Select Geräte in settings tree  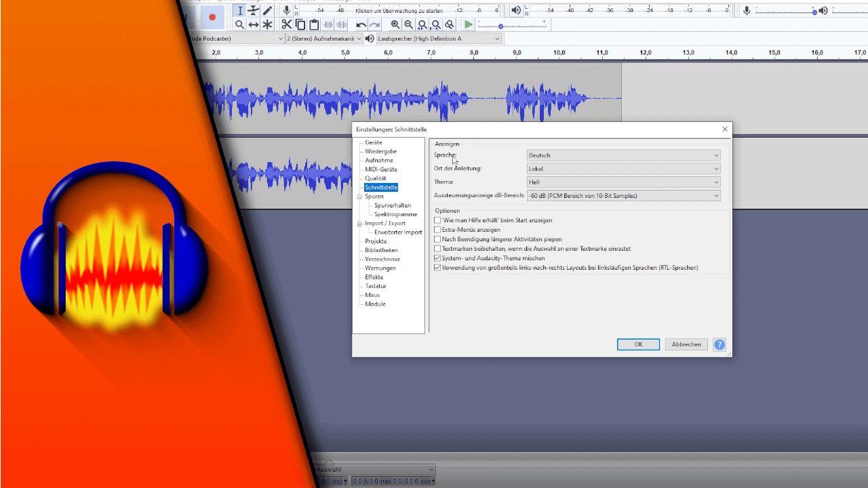pos(374,142)
